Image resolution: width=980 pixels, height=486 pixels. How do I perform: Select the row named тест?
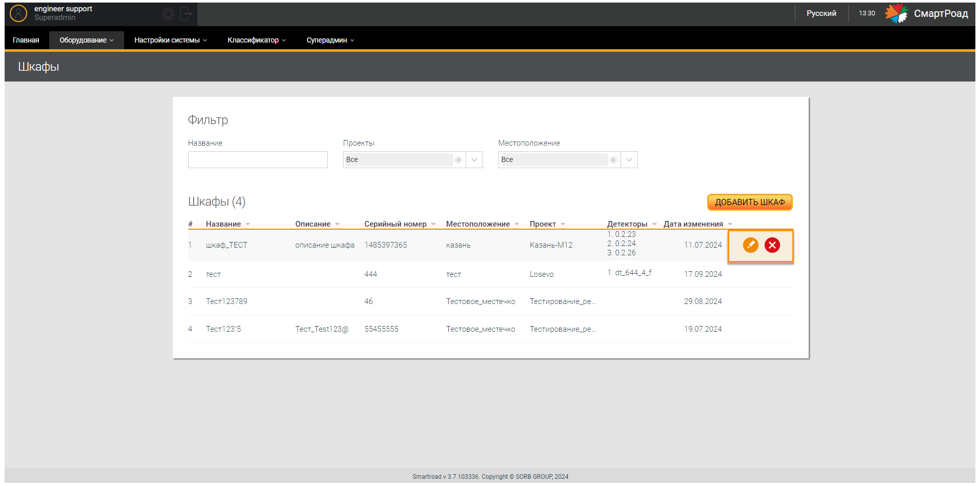pyautogui.click(x=490, y=274)
